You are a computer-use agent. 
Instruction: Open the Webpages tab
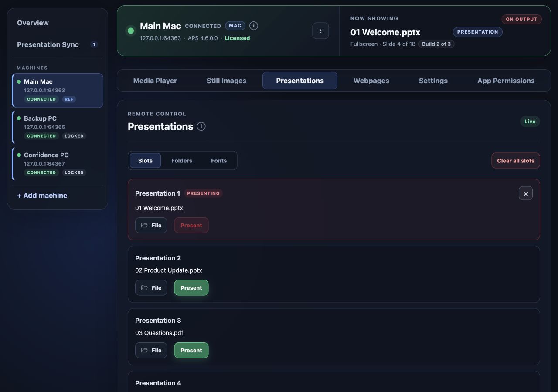point(371,81)
